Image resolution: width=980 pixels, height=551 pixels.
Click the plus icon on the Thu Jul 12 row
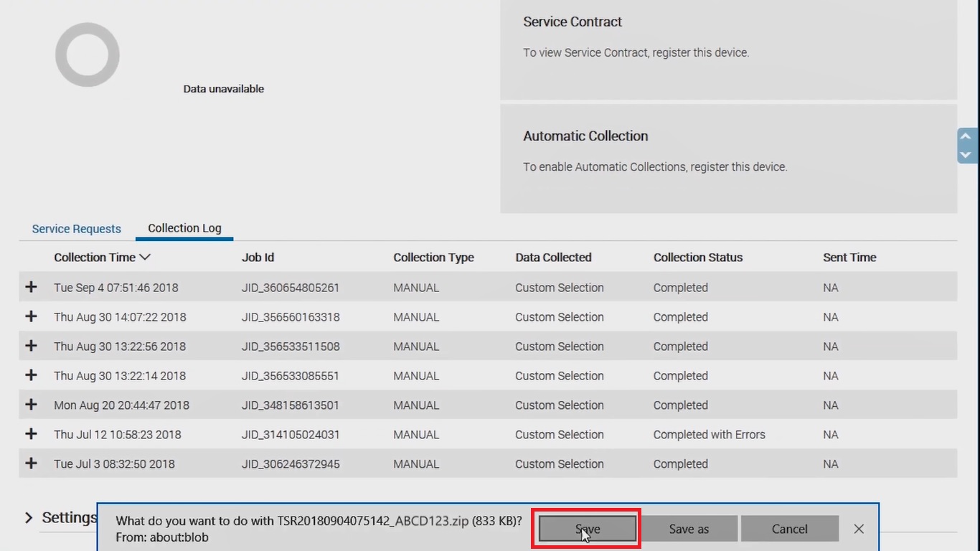click(31, 434)
